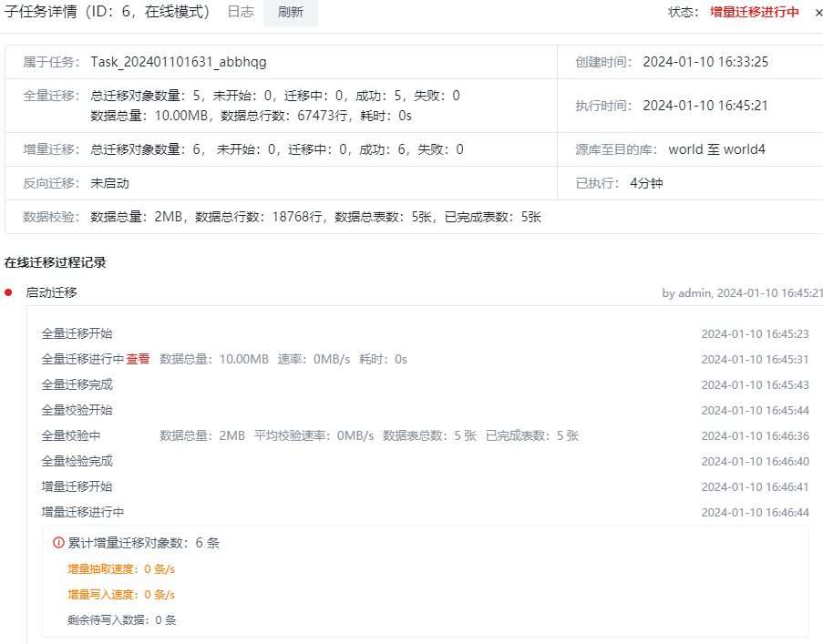This screenshot has height=644, width=823.
Task: Switch to the 刷新 refresh tab
Action: pos(290,13)
